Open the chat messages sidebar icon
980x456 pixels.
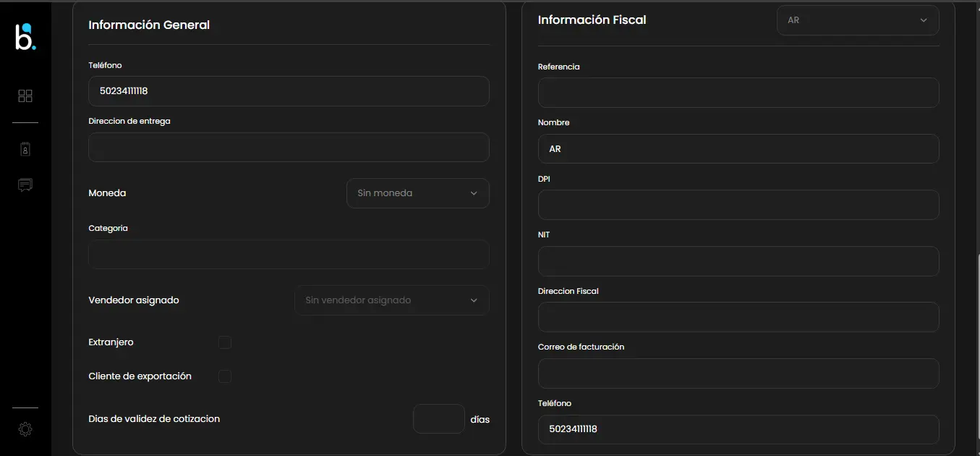[x=25, y=185]
